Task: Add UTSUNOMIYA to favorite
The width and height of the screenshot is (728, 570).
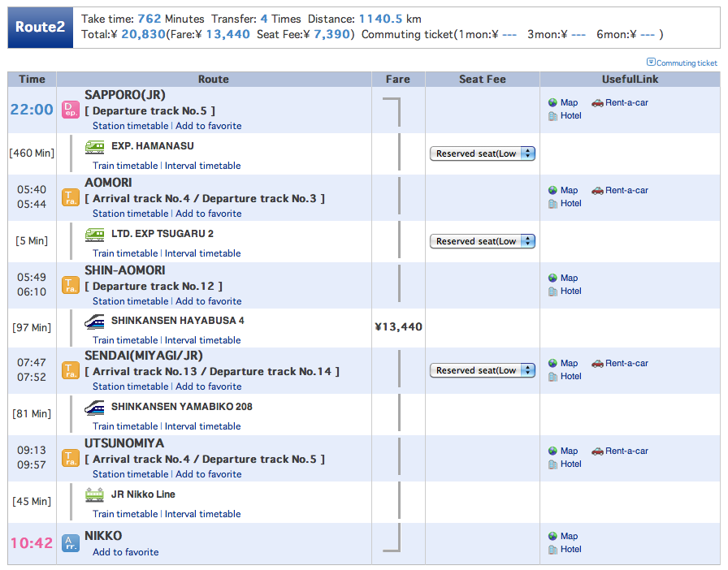Action: [x=209, y=474]
